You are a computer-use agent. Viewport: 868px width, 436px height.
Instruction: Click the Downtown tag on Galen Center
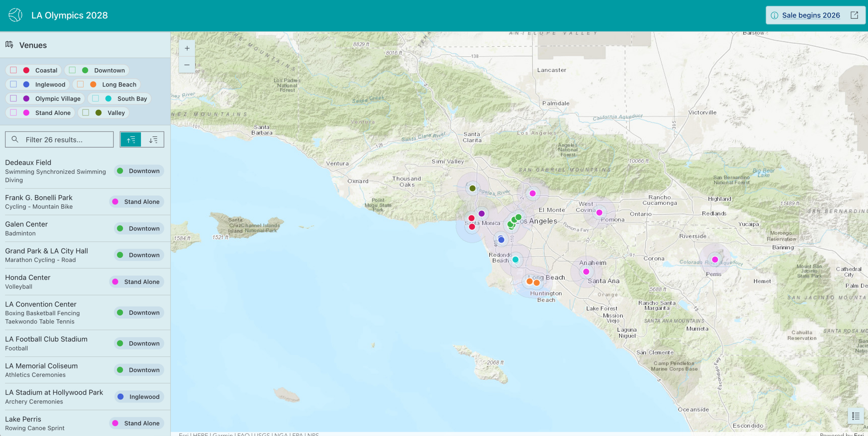[x=139, y=228]
